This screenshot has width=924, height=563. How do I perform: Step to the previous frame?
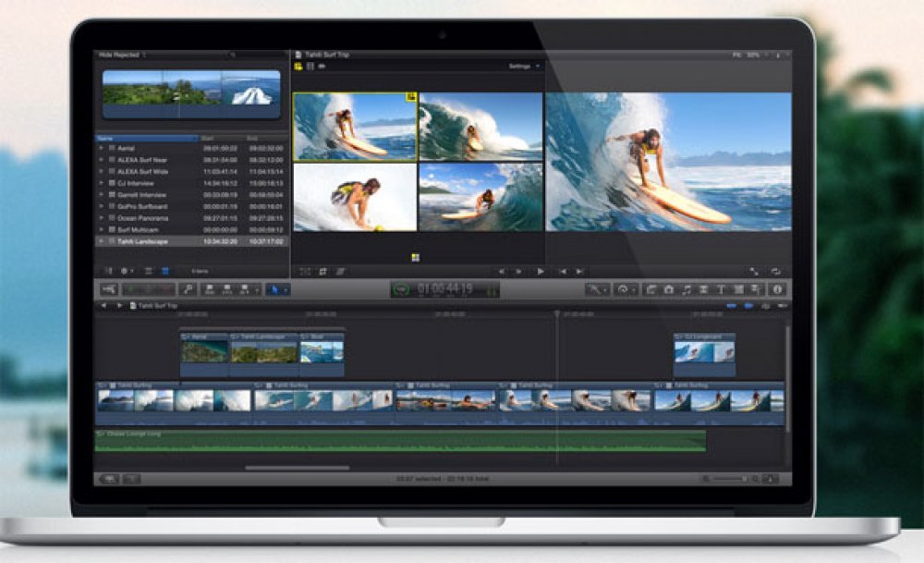[x=502, y=271]
